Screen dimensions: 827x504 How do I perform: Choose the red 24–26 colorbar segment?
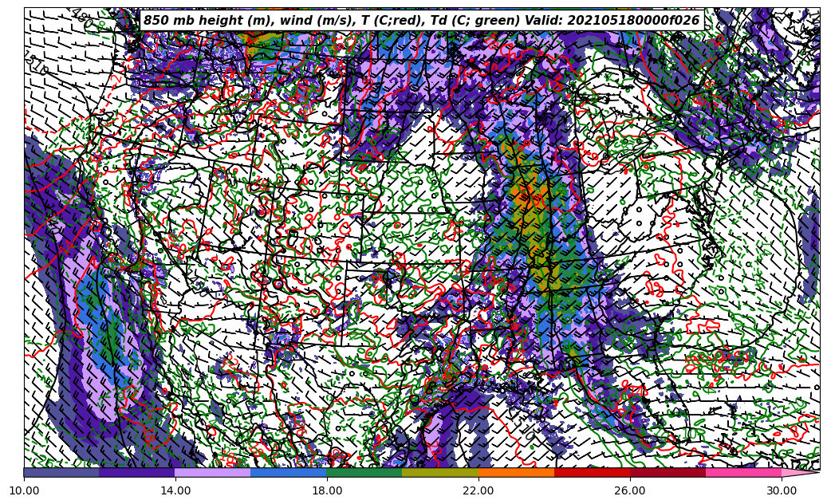click(x=592, y=473)
